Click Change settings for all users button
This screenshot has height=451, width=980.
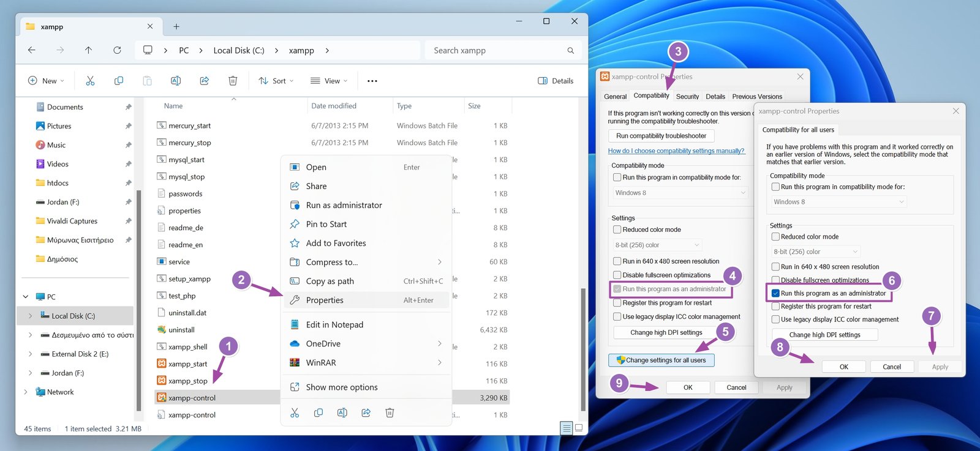[661, 360]
